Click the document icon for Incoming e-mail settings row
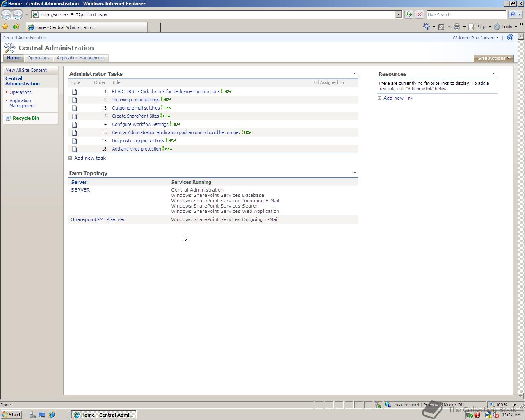 click(x=75, y=100)
